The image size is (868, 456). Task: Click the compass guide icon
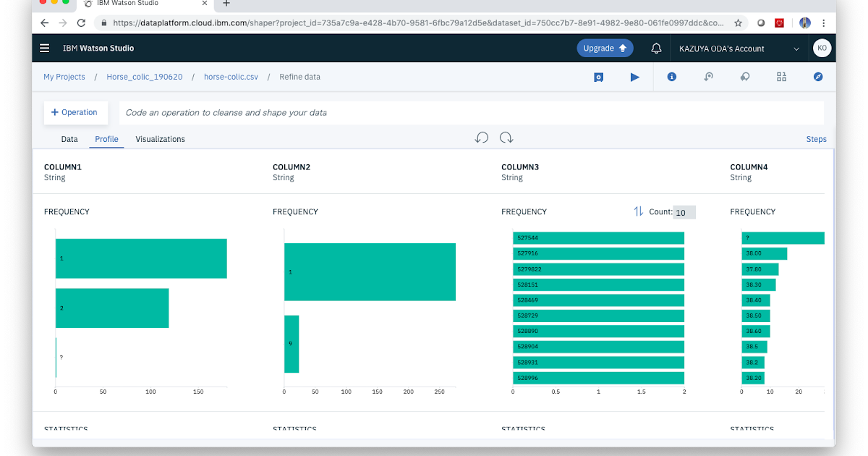[x=818, y=77]
